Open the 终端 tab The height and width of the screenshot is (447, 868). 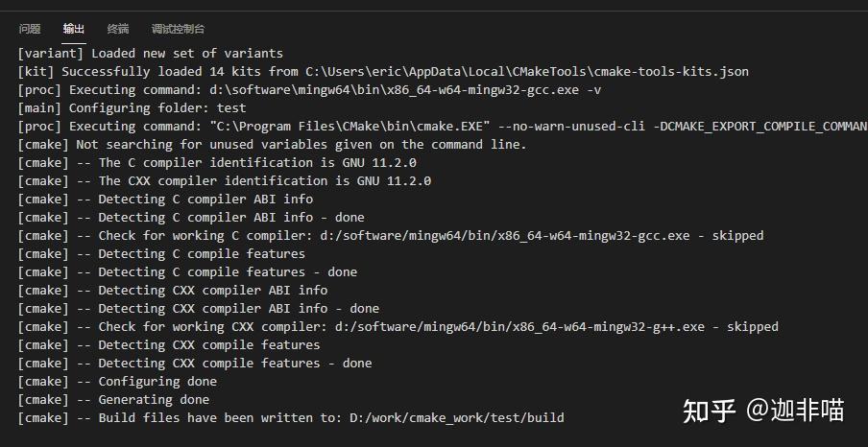[x=118, y=30]
